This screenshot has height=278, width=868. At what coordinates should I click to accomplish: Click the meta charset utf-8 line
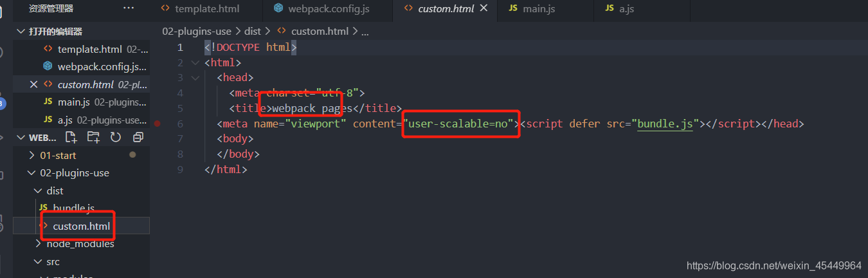(297, 93)
